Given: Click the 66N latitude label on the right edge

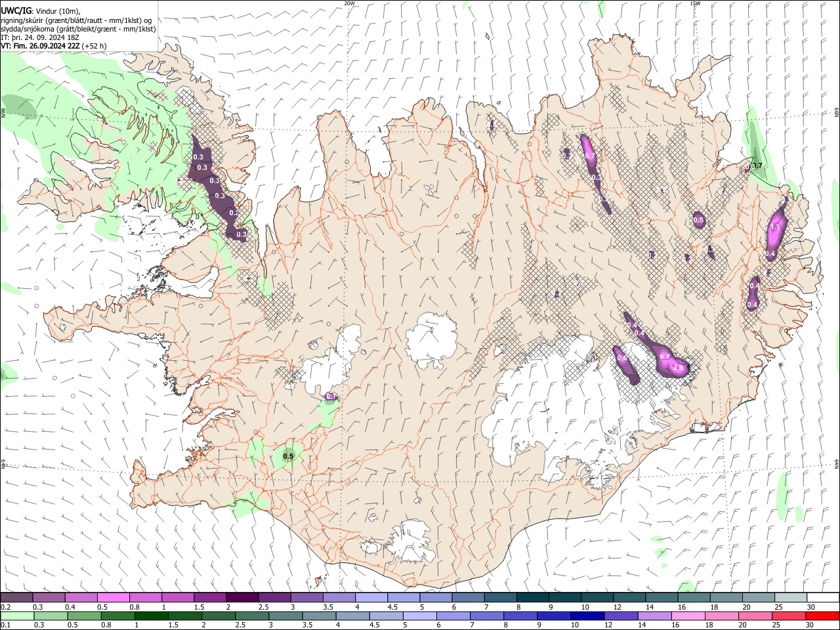Looking at the screenshot, I should (x=837, y=114).
